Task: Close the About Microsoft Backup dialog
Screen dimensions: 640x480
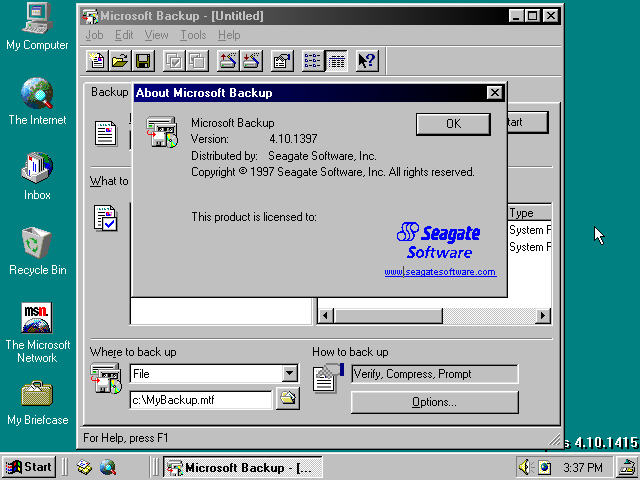Action: coord(495,93)
